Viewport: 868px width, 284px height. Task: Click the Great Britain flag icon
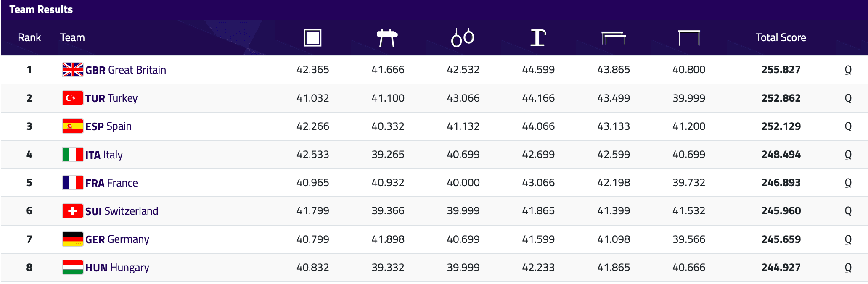[x=72, y=70]
